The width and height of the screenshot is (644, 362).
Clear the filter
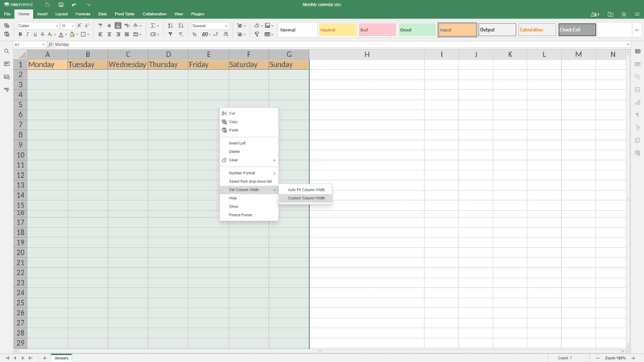coord(180,35)
